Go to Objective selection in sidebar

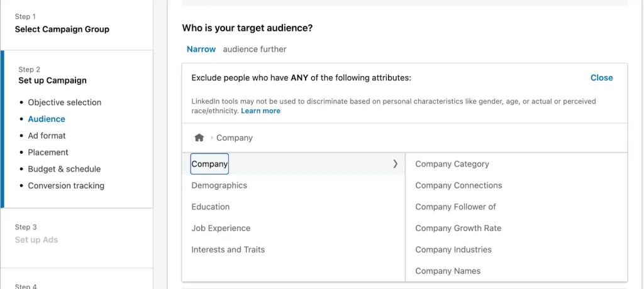(x=65, y=102)
